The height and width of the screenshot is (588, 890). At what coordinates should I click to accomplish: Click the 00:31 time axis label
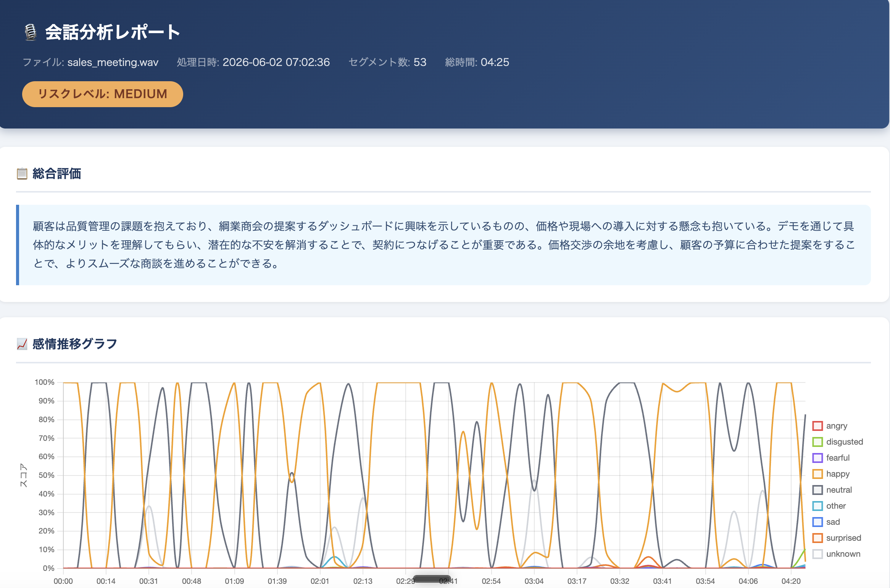pos(148,581)
